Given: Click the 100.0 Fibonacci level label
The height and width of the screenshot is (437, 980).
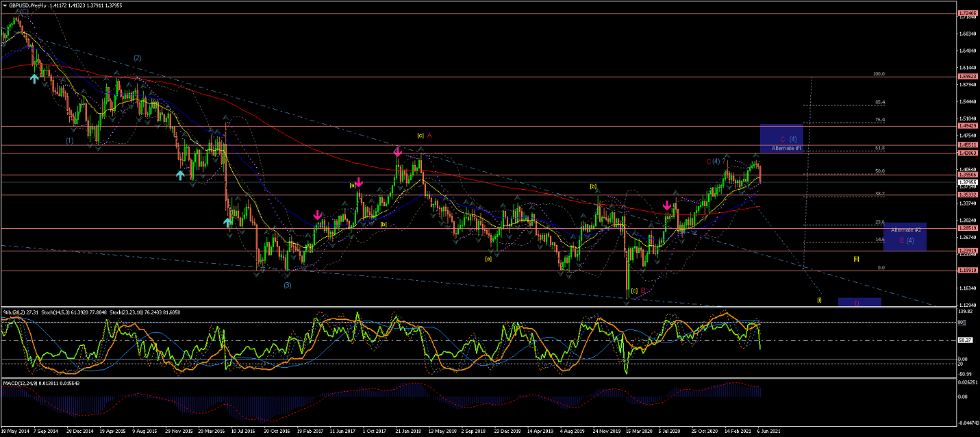Looking at the screenshot, I should [879, 74].
